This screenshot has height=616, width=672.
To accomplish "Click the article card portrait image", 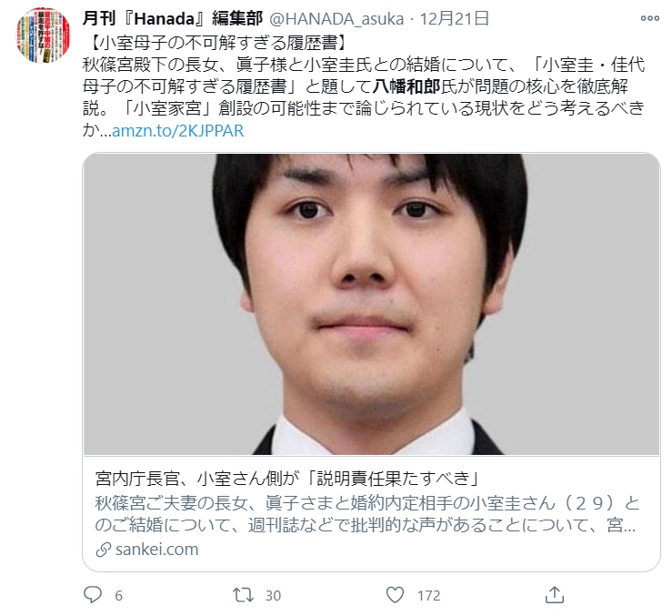I will pos(371,304).
